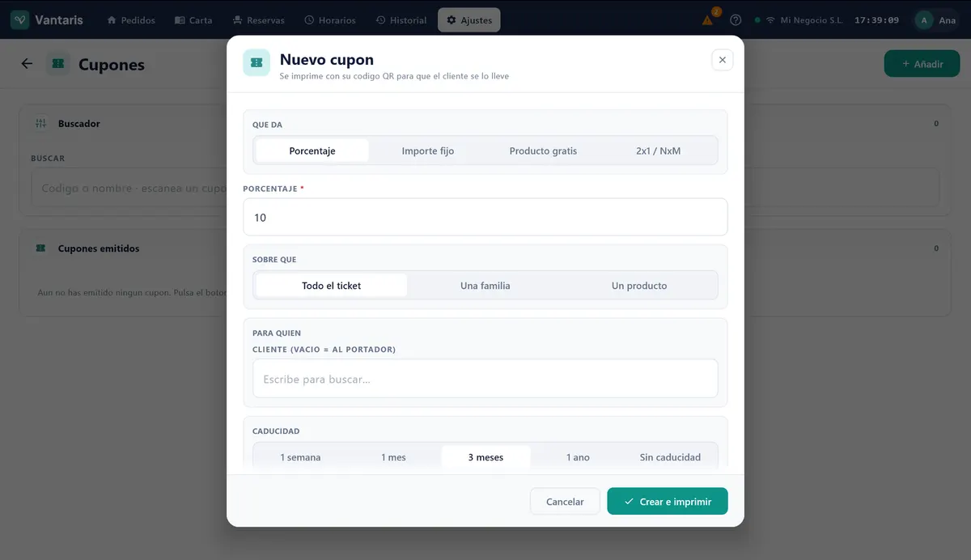Open the Pedidos tab
This screenshot has height=560, width=971.
tap(130, 20)
